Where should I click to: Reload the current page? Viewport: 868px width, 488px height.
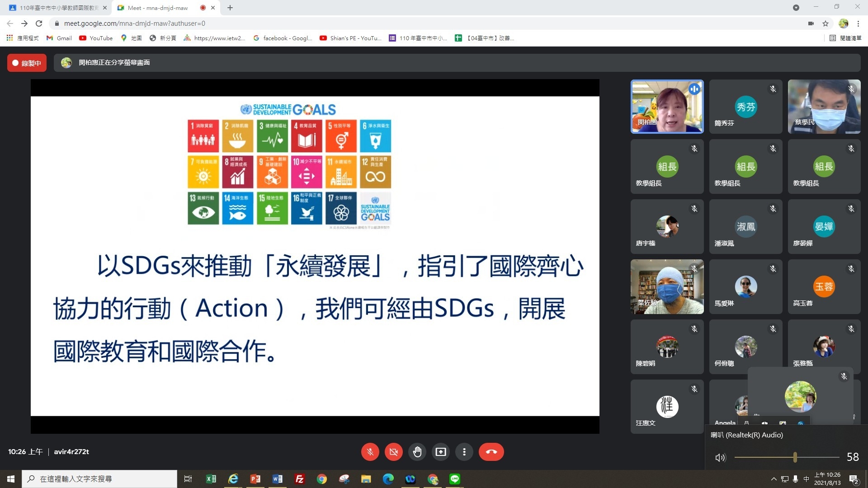point(39,23)
